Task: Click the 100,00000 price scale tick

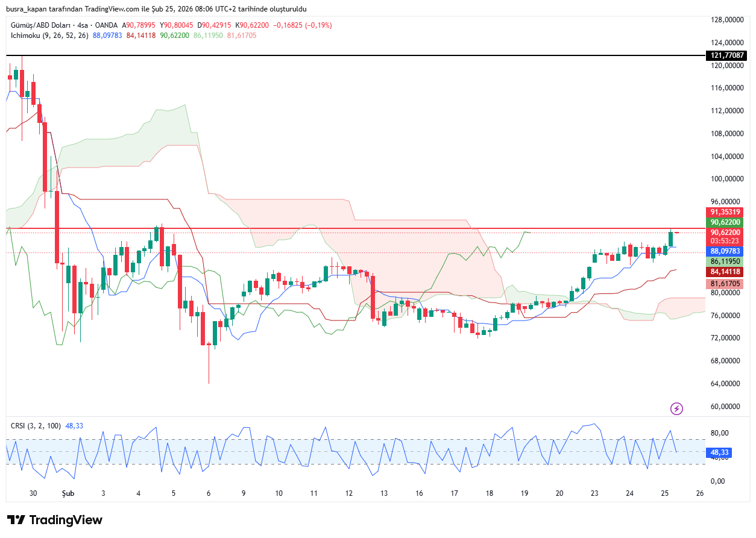Action: point(726,179)
